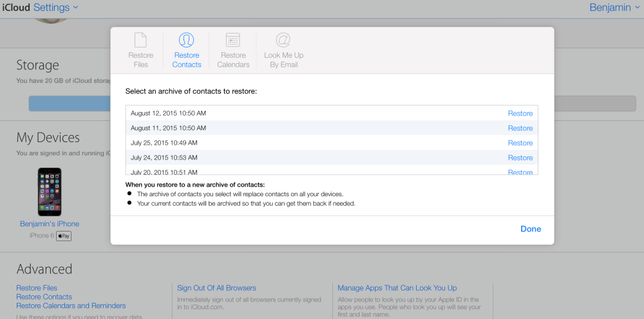Restore the August 12, 2015 archive
Viewport: 644px width, 319px height.
(520, 113)
